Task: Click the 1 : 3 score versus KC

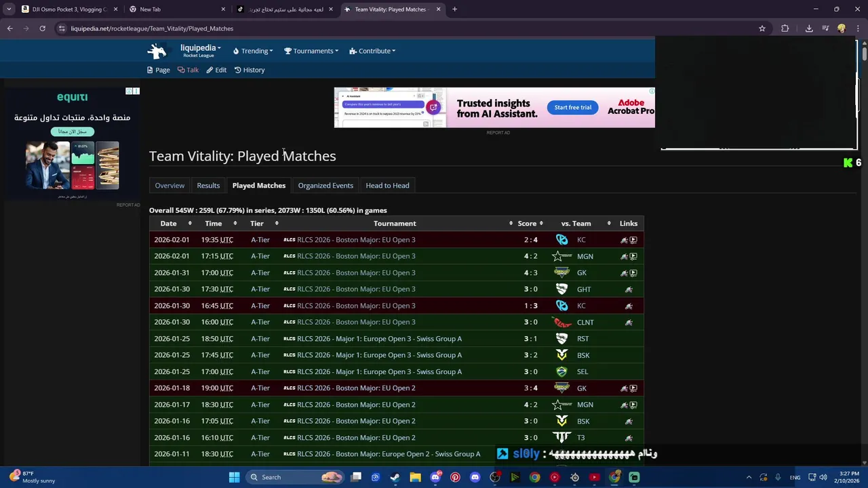Action: pos(530,306)
